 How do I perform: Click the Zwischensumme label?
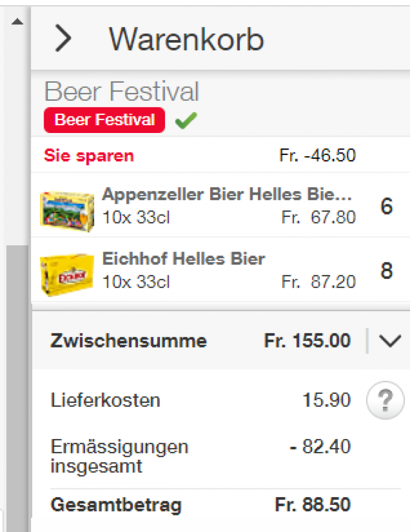[x=128, y=341]
